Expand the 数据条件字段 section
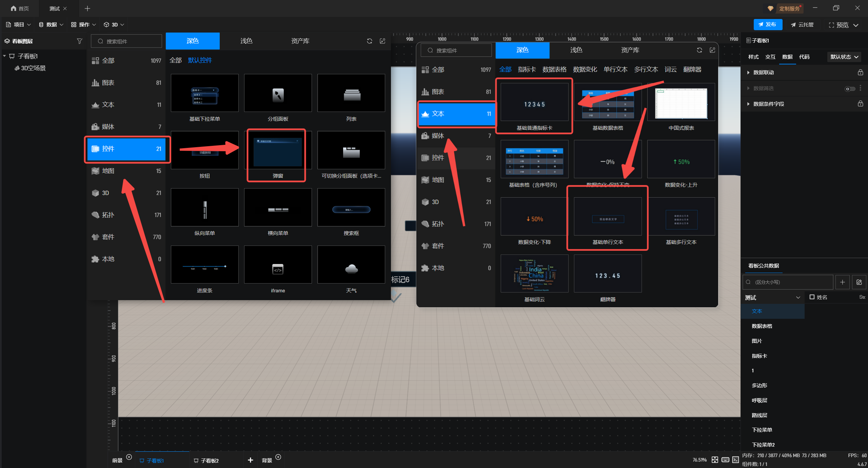Screen dimensions: 868x468 pyautogui.click(x=748, y=104)
